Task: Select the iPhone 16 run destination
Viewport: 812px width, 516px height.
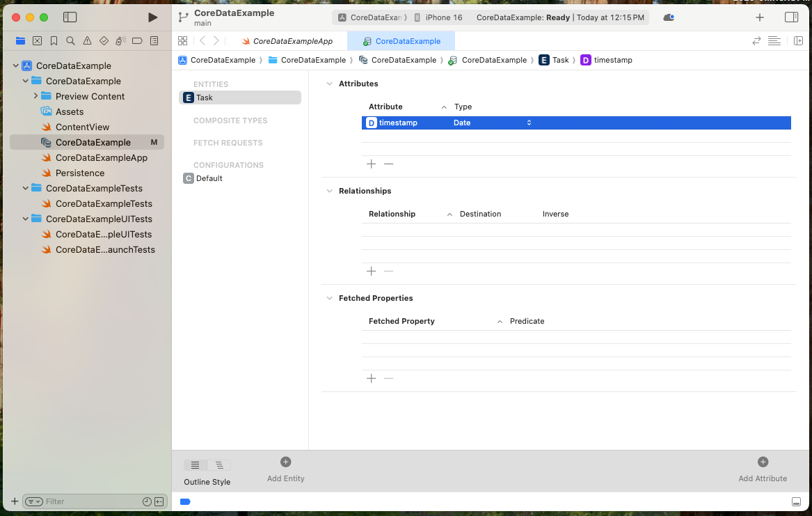Action: click(438, 17)
